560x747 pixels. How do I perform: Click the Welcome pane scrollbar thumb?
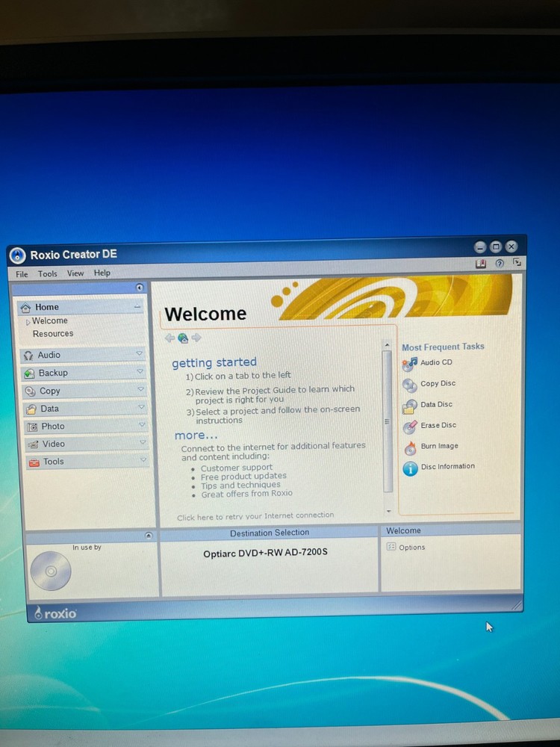pos(388,421)
